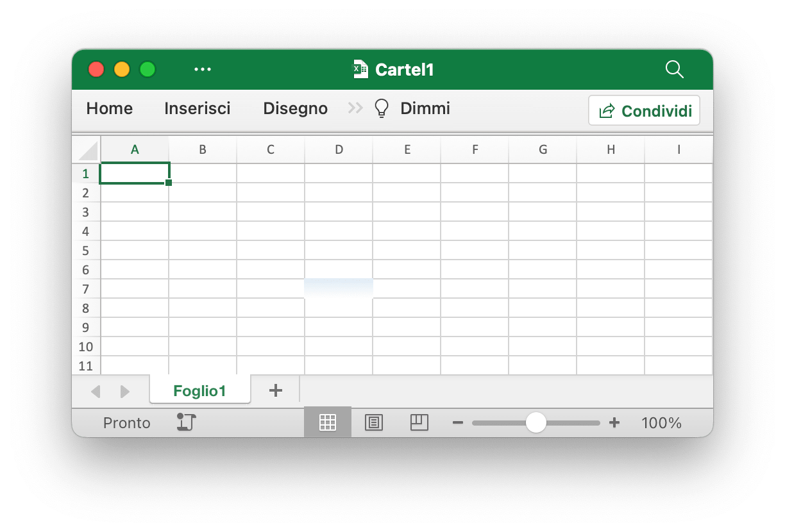This screenshot has height=532, width=785.
Task: Add a new sheet with plus icon
Action: 276,390
